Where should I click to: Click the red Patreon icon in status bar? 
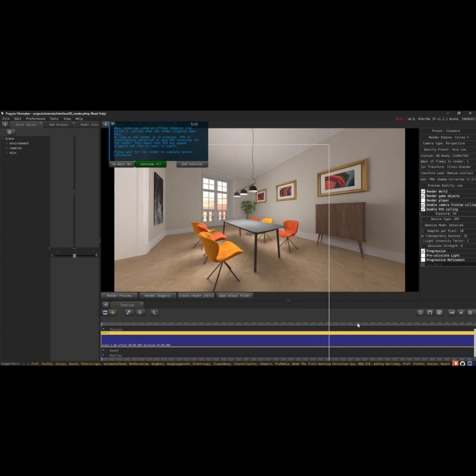[x=456, y=363]
